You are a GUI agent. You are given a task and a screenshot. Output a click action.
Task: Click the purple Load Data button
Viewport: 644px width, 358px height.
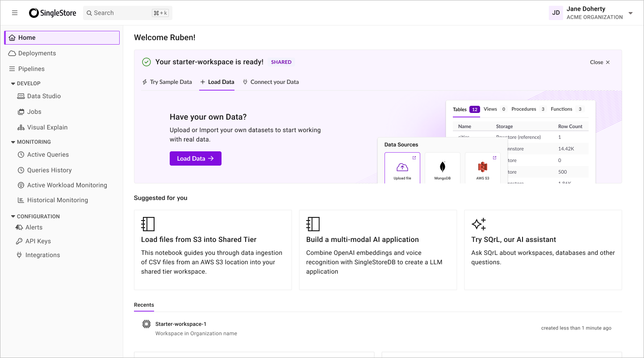[x=196, y=158]
